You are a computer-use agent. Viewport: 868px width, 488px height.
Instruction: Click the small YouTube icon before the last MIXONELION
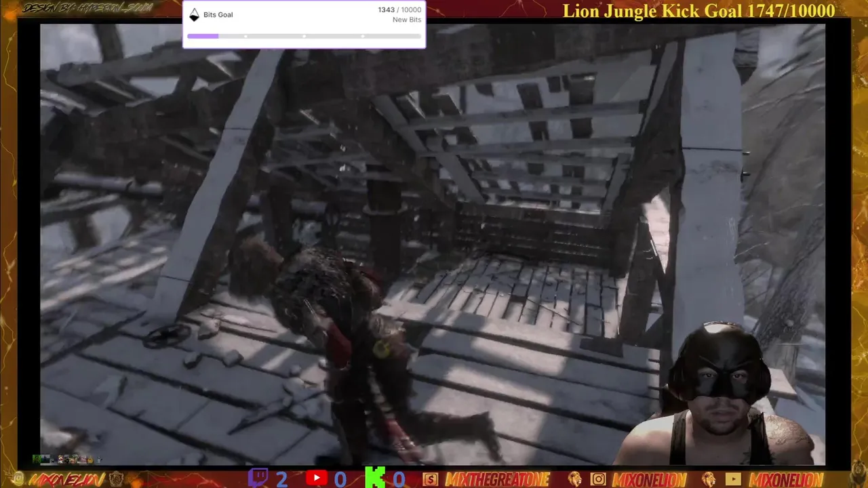pyautogui.click(x=733, y=480)
